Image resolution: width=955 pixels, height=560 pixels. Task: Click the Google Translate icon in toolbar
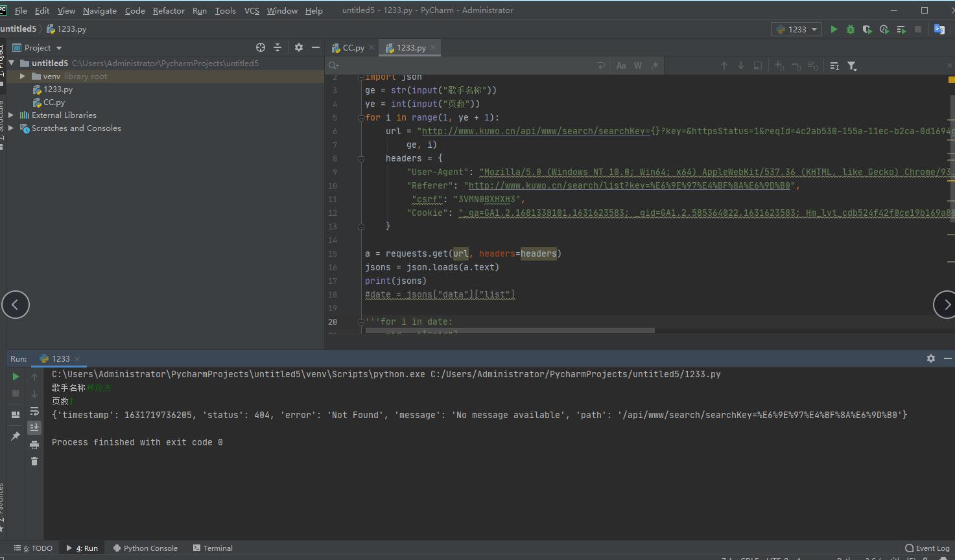[x=939, y=29]
